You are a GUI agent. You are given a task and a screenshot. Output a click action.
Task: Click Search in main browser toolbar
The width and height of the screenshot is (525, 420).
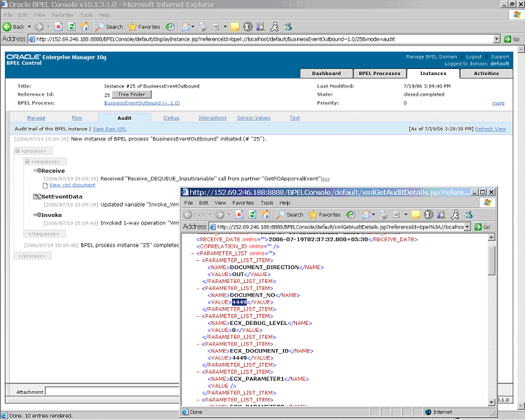(109, 27)
